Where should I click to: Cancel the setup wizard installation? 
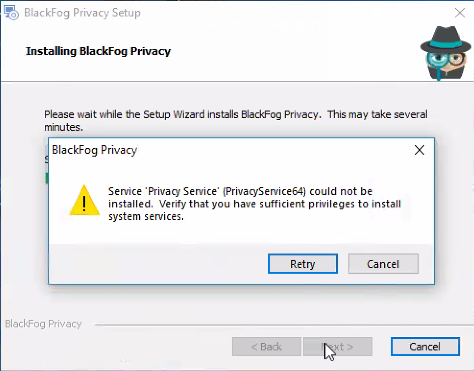(425, 347)
